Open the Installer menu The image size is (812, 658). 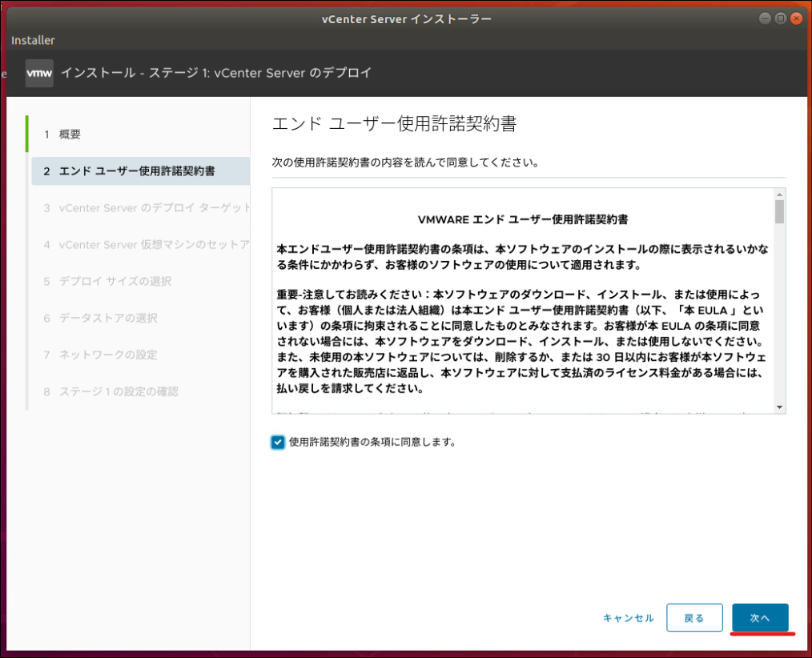click(33, 40)
